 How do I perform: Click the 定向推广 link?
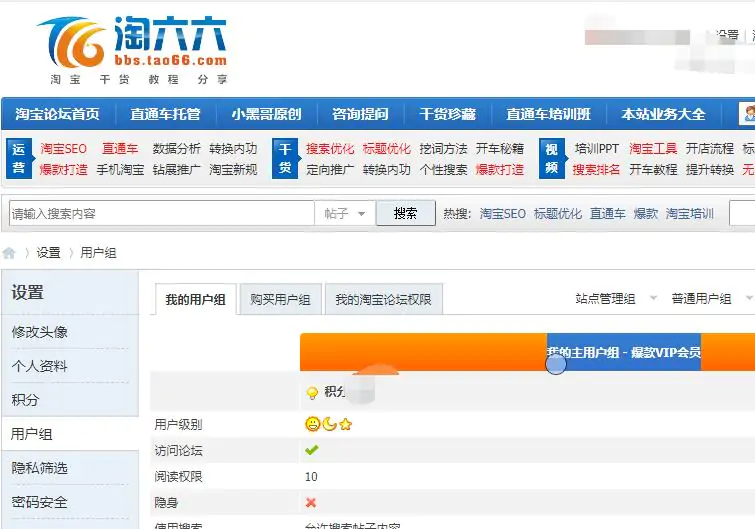(x=330, y=169)
